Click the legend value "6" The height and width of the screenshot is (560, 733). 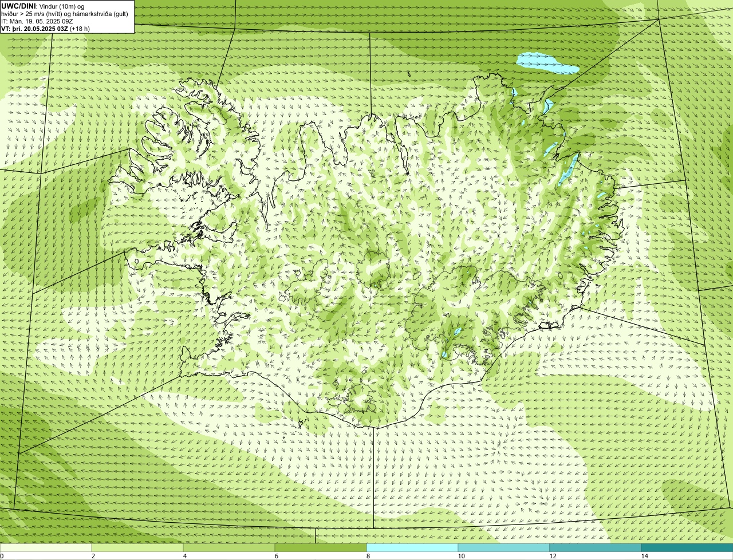276,556
